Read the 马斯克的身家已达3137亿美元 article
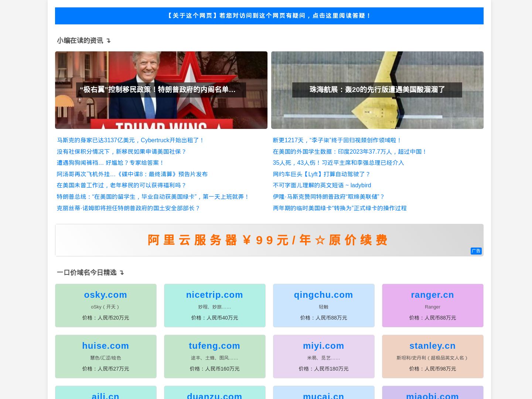Screen dimensions: 532x399 [130, 140]
